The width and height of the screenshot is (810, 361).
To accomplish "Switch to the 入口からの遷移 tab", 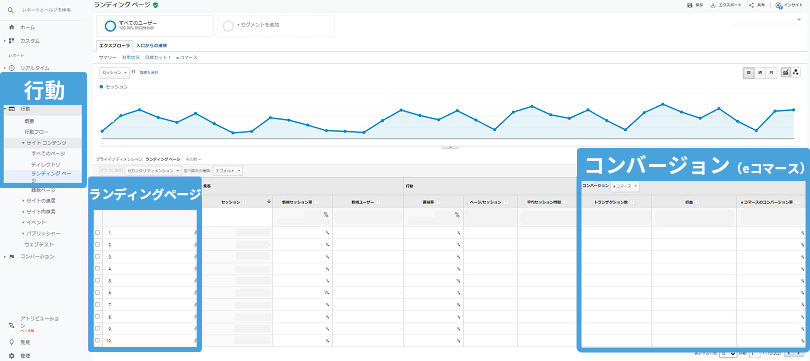I will (x=152, y=45).
